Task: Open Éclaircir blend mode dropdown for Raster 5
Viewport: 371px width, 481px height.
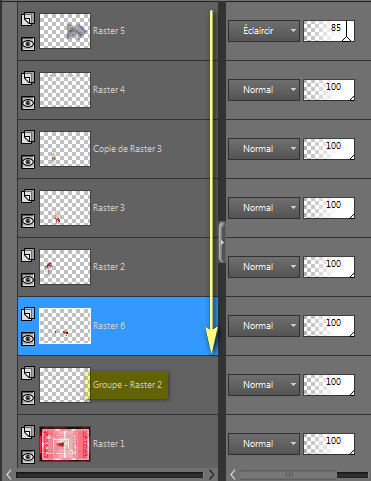Action: coord(264,31)
